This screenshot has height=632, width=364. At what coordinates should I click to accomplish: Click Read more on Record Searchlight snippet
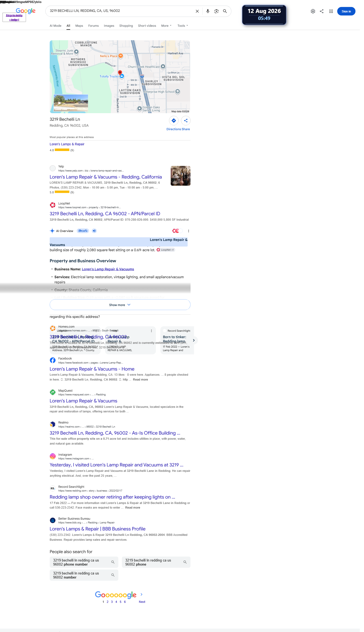click(133, 507)
